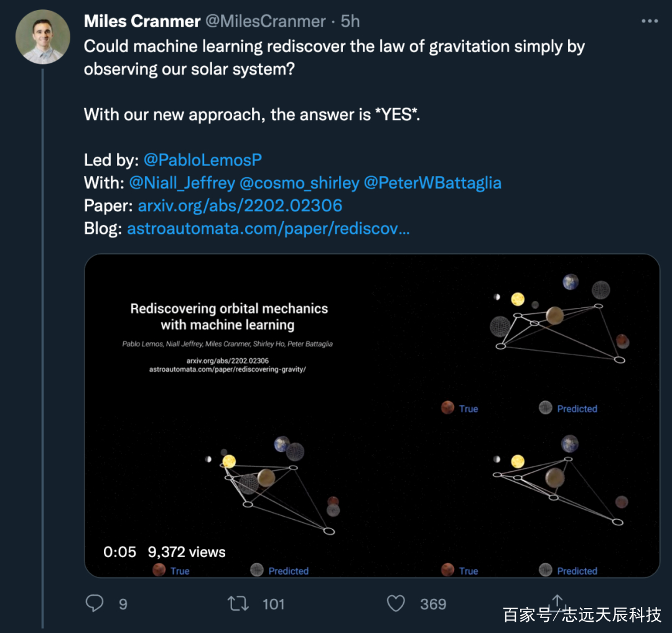Open the @Niall_Jeffrey profile link
This screenshot has width=672, height=633.
point(182,183)
